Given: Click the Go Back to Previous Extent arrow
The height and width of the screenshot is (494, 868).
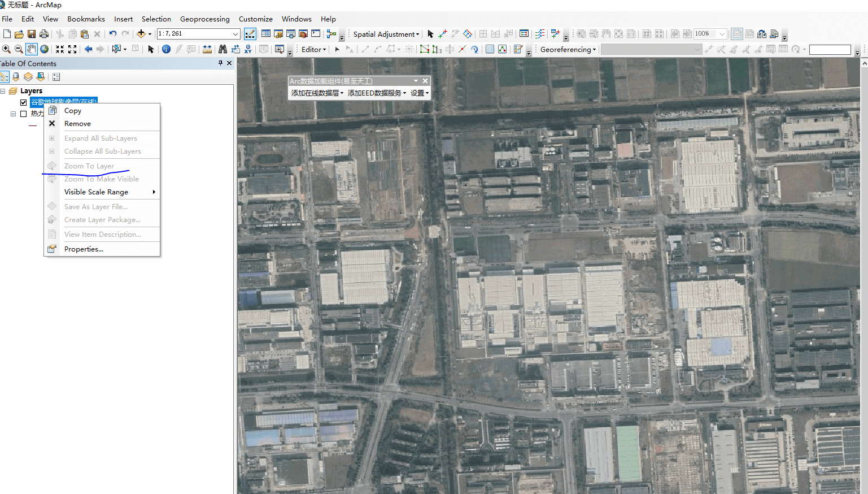Looking at the screenshot, I should [88, 49].
